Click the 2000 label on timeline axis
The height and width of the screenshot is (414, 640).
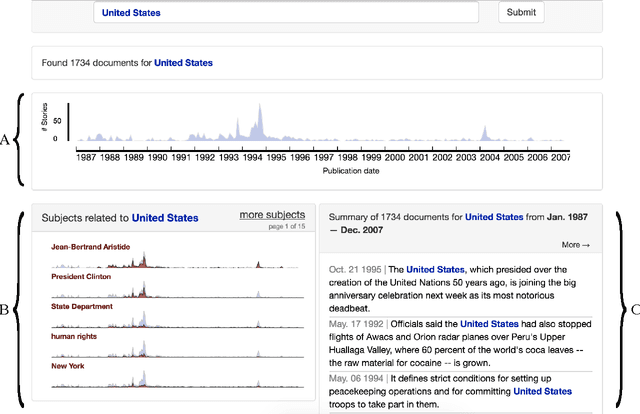click(x=395, y=158)
